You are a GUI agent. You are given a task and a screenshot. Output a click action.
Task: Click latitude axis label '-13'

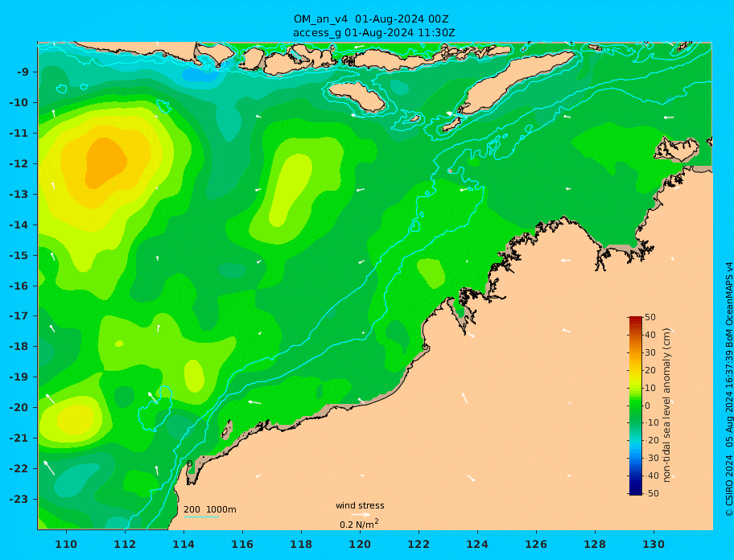(19, 194)
